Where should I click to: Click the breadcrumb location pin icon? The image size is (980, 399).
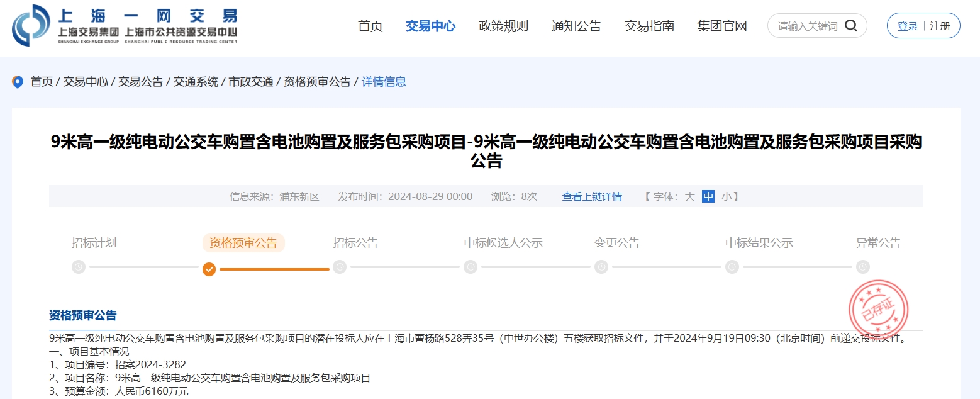(x=18, y=82)
